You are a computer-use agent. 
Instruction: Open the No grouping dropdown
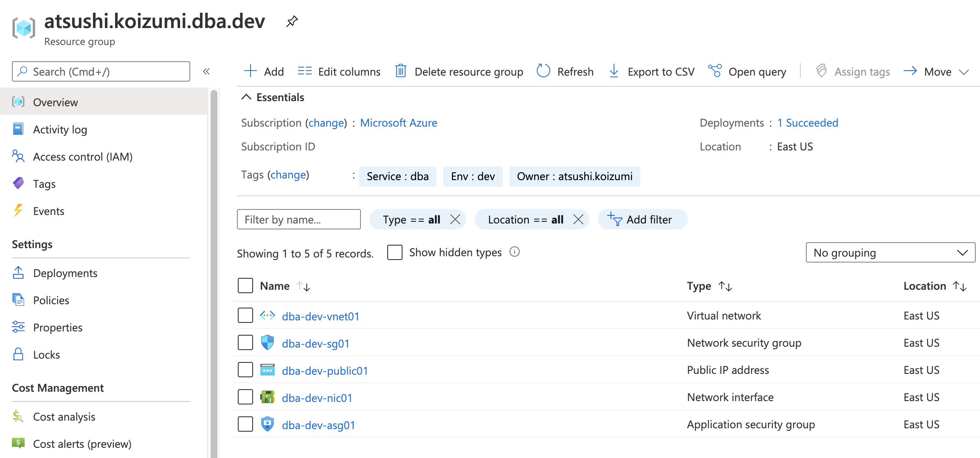coord(890,253)
